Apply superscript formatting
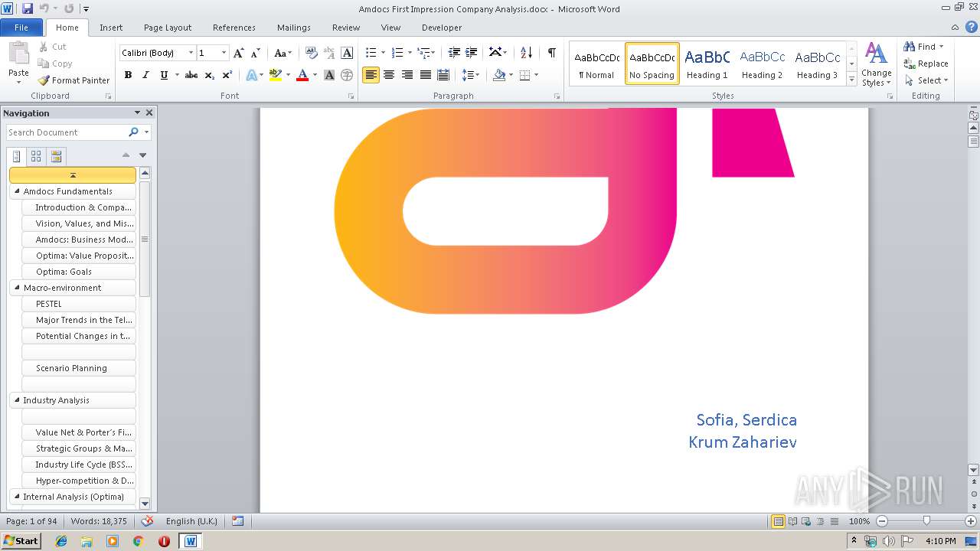 [227, 75]
